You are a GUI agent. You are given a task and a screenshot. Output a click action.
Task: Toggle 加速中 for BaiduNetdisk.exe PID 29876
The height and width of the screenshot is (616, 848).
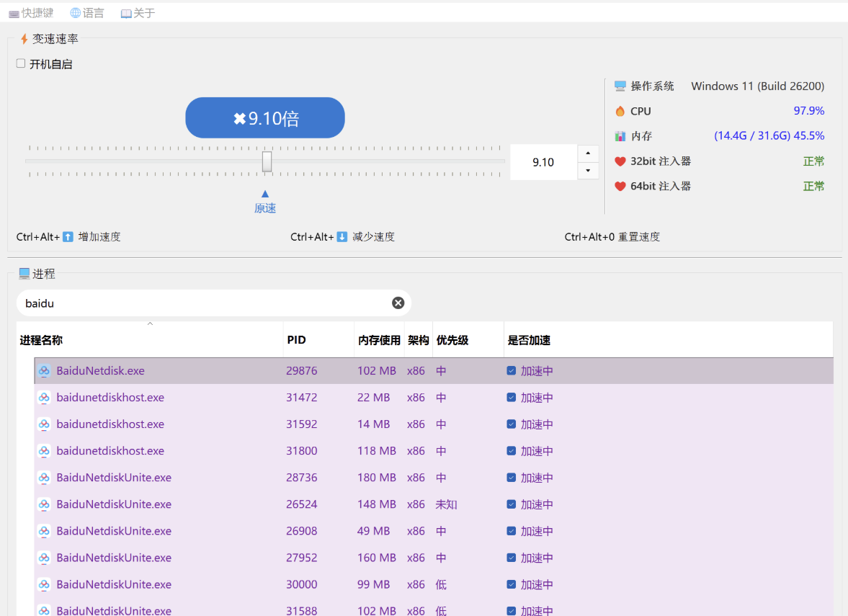(512, 370)
